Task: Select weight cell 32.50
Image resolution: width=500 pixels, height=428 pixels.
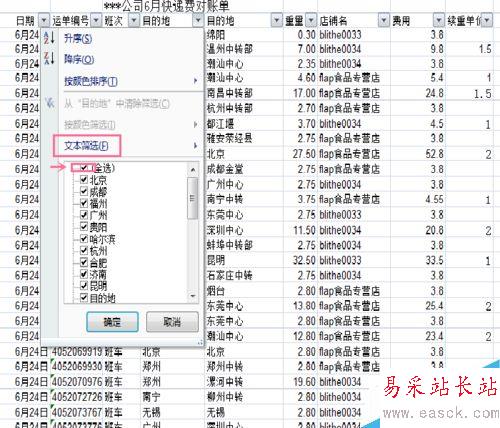Action: [300, 260]
